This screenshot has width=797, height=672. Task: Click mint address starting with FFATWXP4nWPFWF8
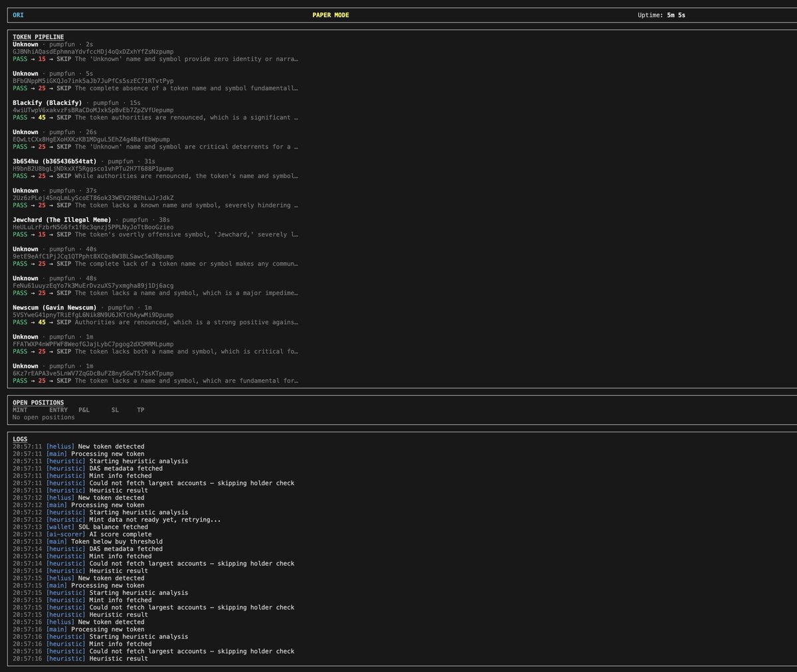[93, 344]
